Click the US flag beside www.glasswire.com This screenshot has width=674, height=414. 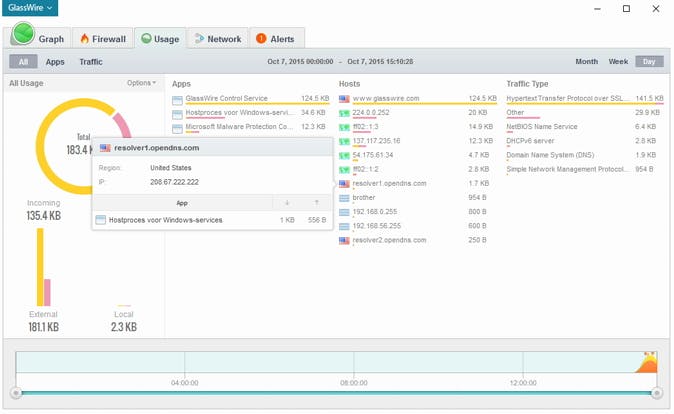(344, 99)
